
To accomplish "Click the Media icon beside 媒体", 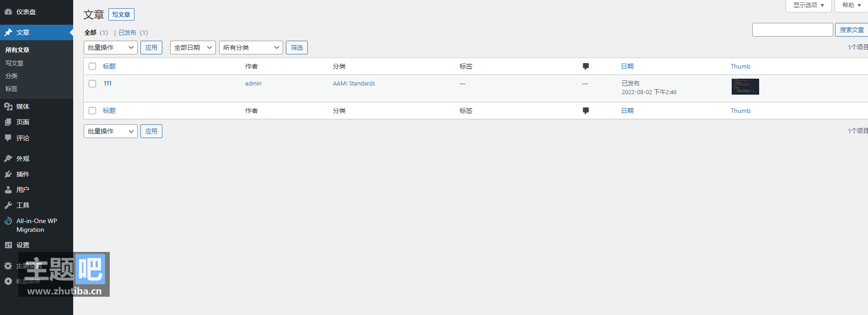I will pyautogui.click(x=8, y=107).
